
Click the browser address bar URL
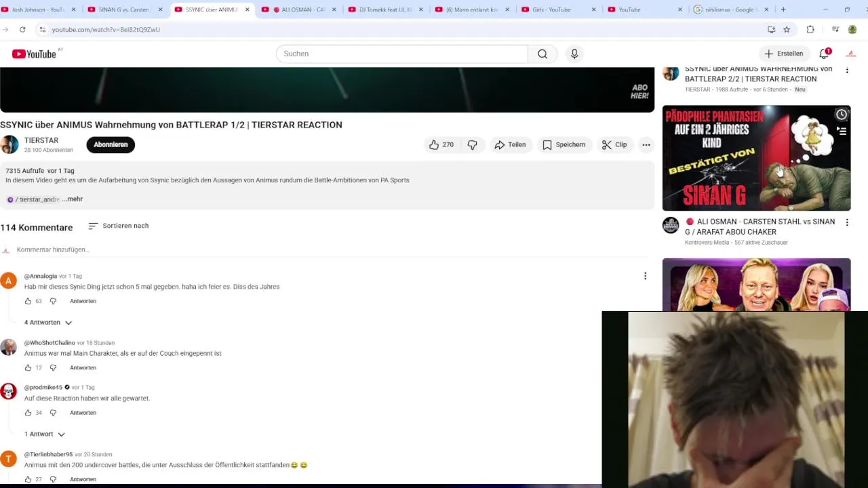tap(106, 30)
